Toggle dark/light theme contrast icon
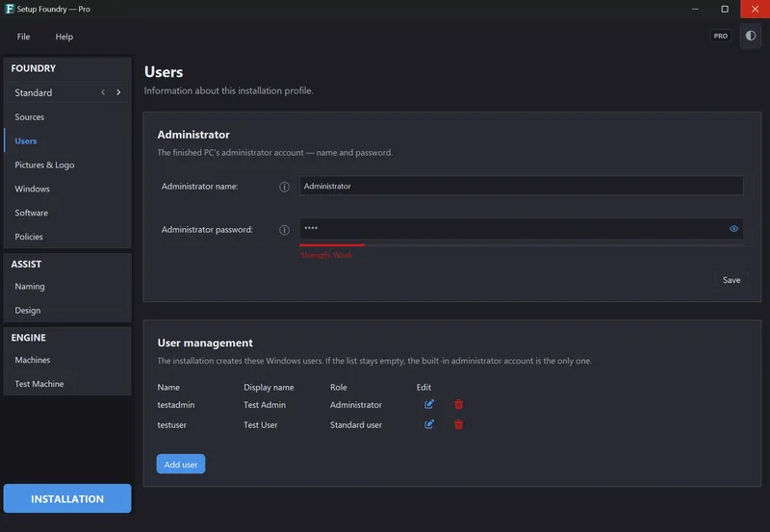This screenshot has height=532, width=770. (x=751, y=36)
